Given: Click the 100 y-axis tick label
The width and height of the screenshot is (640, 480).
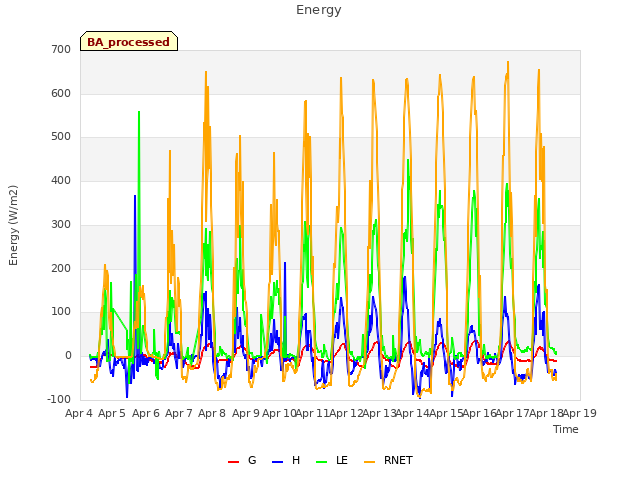Looking at the screenshot, I should pyautogui.click(x=61, y=312).
